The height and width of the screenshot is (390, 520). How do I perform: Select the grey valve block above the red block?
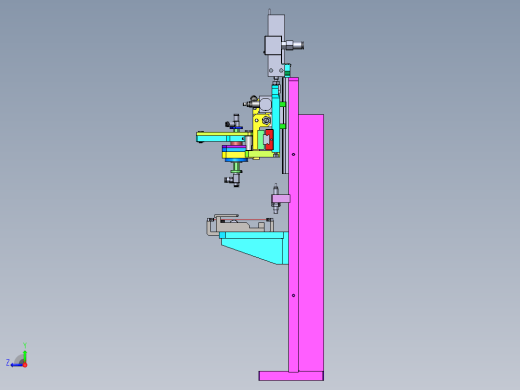(x=265, y=103)
